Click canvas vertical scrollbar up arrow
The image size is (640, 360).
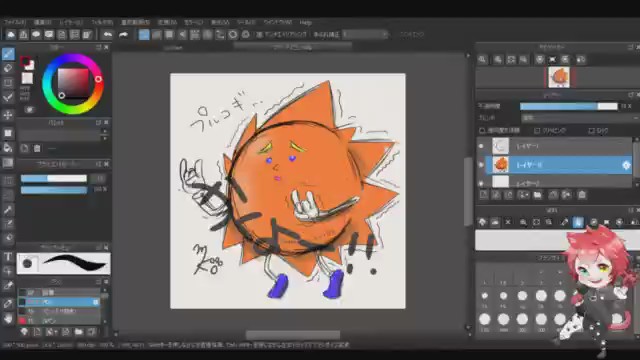[468, 56]
